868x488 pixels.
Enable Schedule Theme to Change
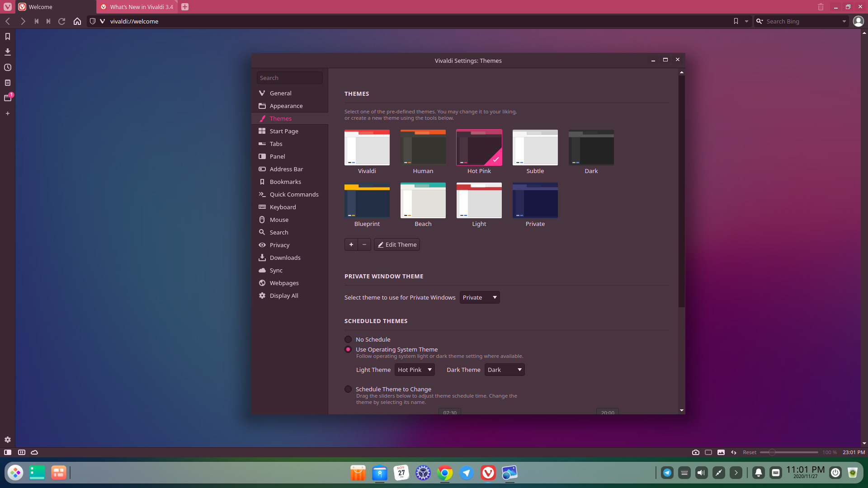(x=348, y=389)
